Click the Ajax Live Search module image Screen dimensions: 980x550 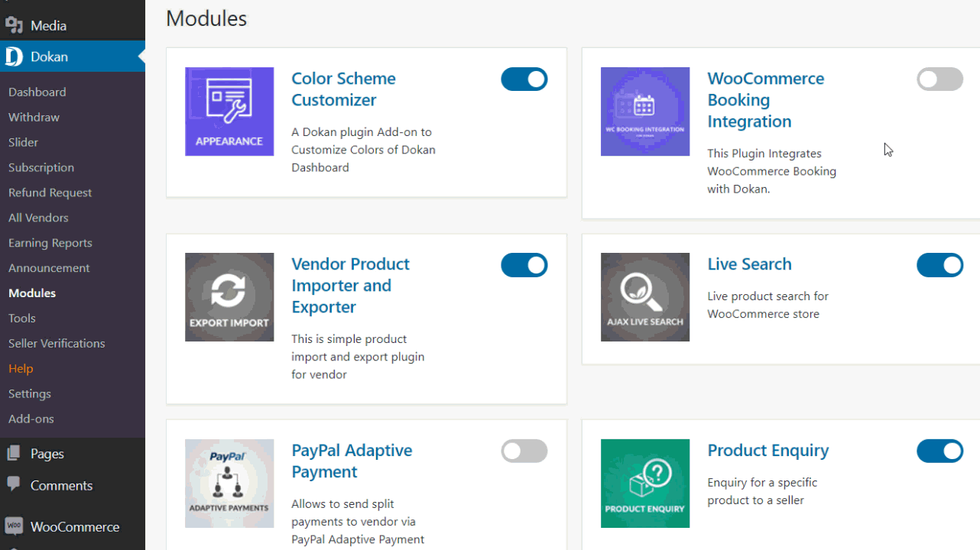[645, 297]
